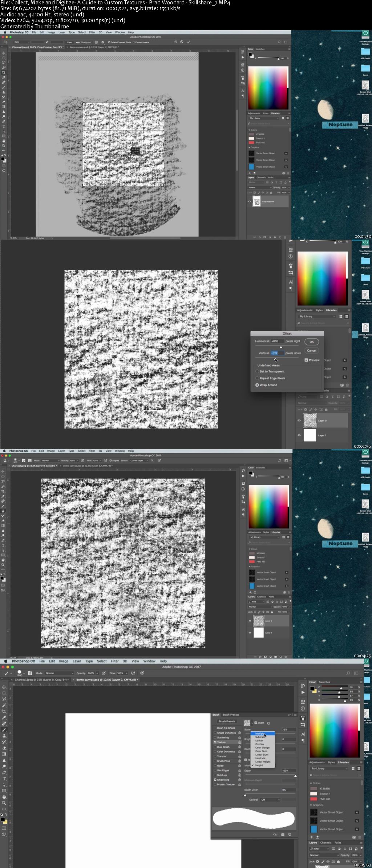Choose Color Dodge from the mode list
This screenshot has height=868, width=372.
[262, 748]
